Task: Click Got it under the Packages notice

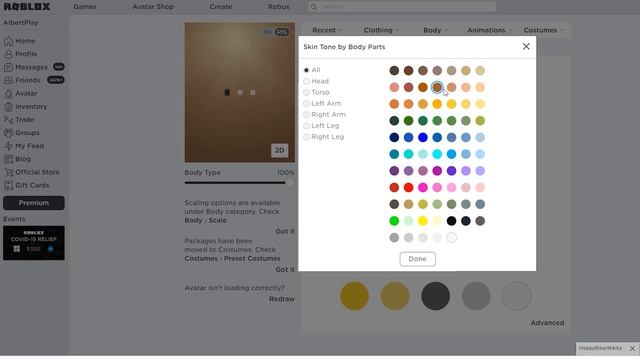Action: pos(284,269)
